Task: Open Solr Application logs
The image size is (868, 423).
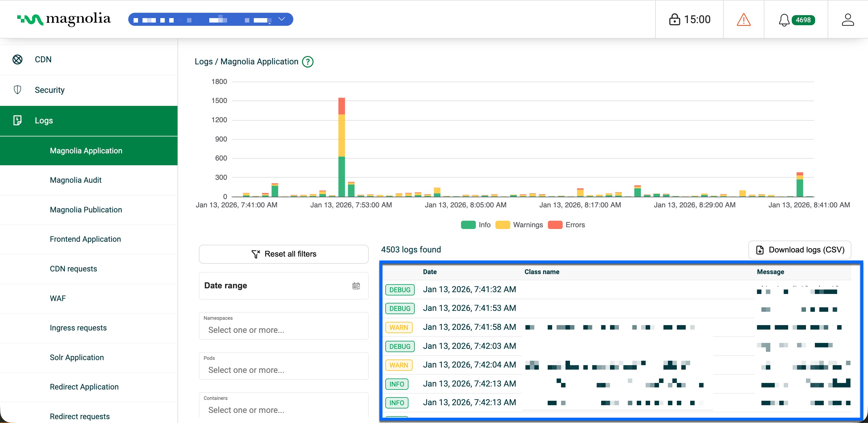Action: pos(89,357)
